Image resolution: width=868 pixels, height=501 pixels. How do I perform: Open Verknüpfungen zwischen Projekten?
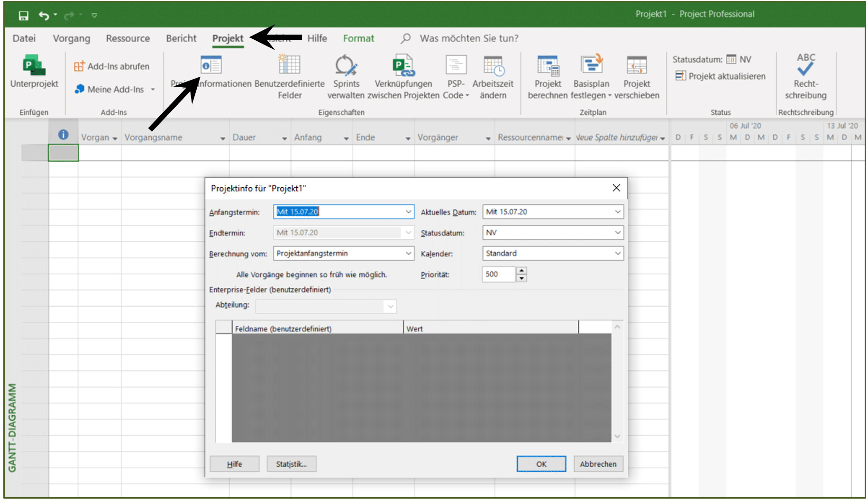pyautogui.click(x=403, y=77)
